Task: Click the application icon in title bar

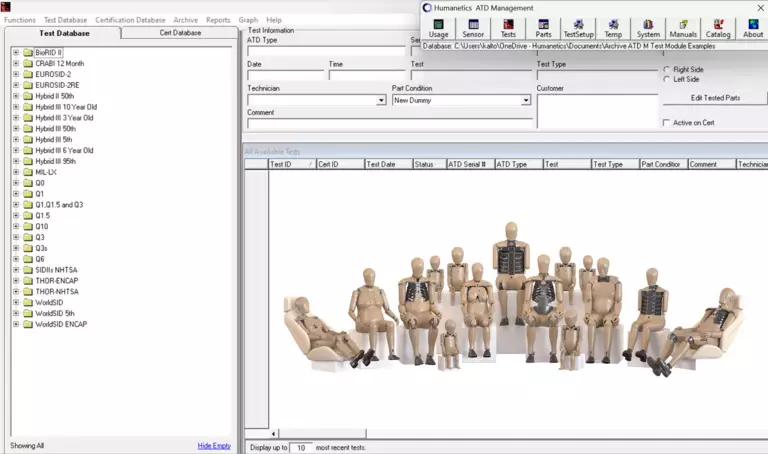Action: point(5,6)
